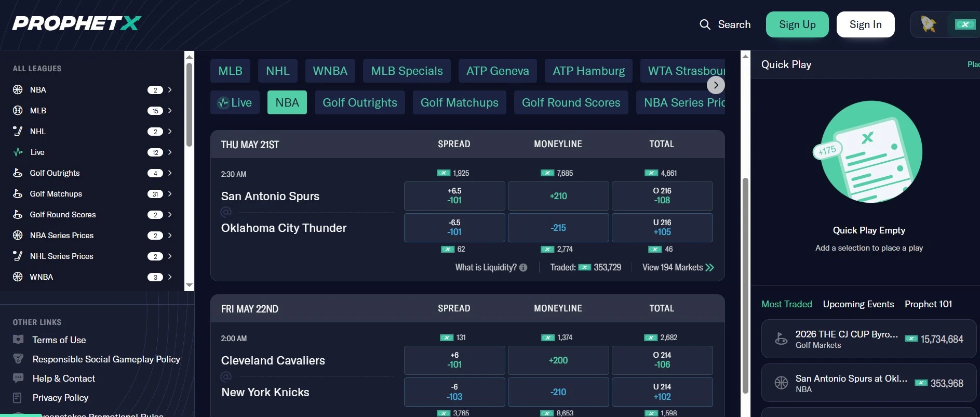The width and height of the screenshot is (980, 417).
Task: Expand the Golf Outrights chevron
Action: [170, 173]
